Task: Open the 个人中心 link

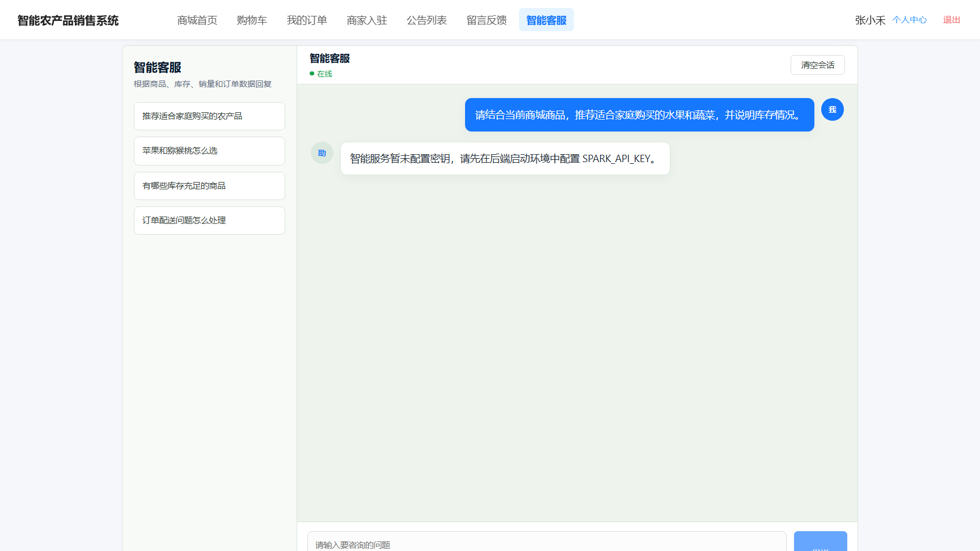Action: click(x=910, y=20)
